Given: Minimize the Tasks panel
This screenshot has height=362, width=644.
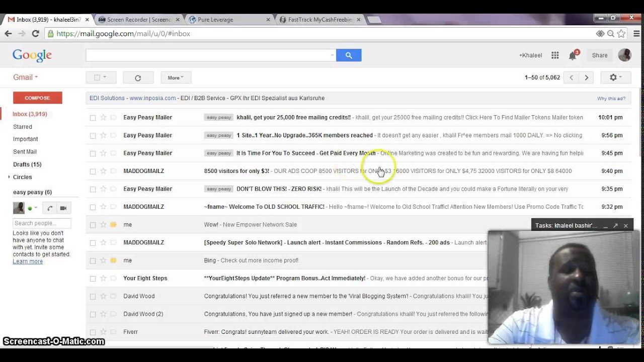Looking at the screenshot, I should 605,226.
